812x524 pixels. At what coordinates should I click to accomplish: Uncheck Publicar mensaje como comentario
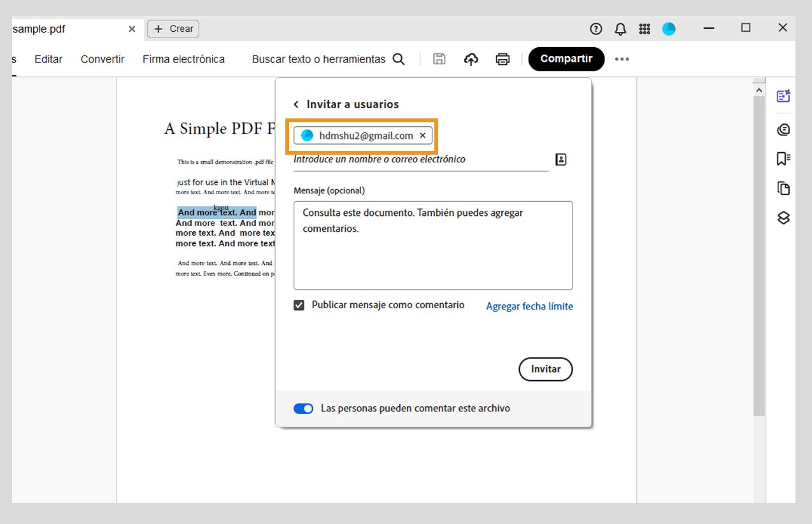point(299,305)
